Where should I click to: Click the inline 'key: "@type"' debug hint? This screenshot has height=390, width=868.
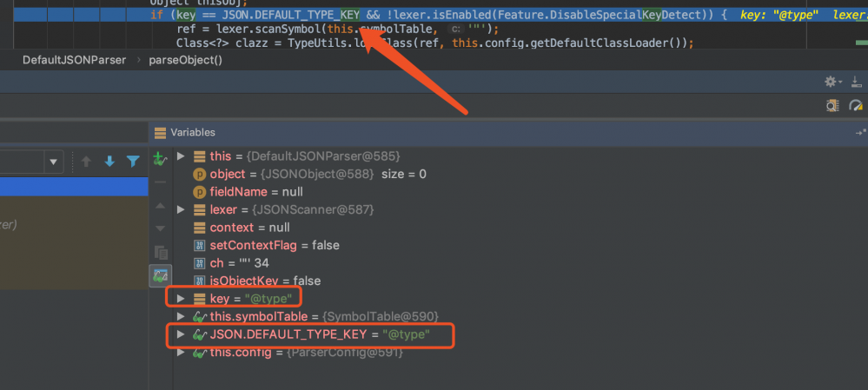pos(779,15)
